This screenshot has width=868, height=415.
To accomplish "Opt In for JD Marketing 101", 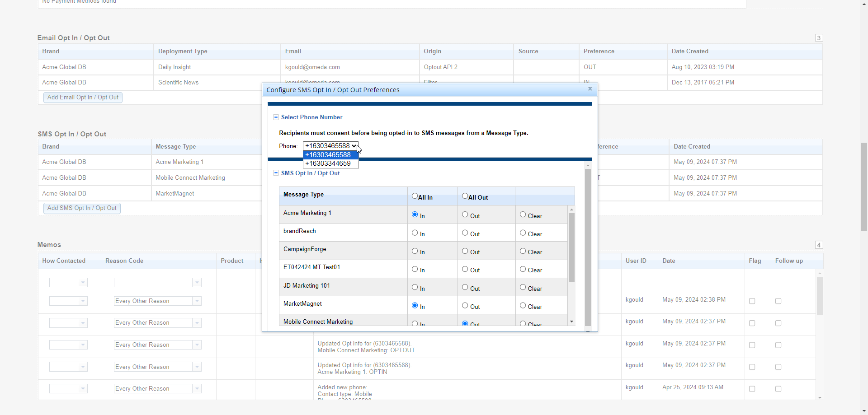I will tap(415, 287).
